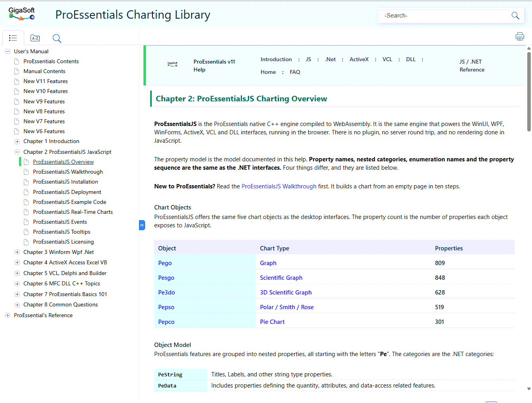
Task: Click ActiveX in header navigation
Action: (x=359, y=59)
